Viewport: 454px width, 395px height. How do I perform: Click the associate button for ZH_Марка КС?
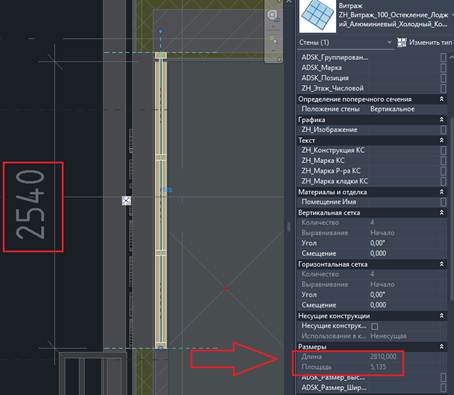[x=443, y=161]
